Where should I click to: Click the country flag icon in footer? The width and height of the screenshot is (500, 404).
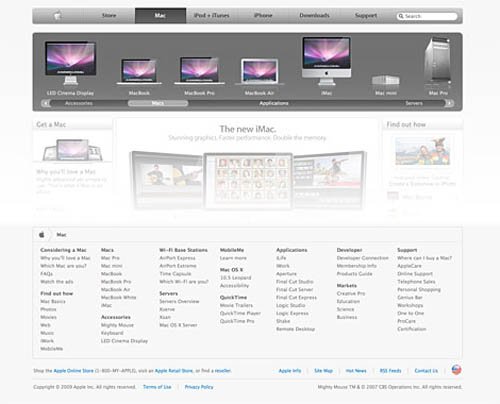point(456,370)
